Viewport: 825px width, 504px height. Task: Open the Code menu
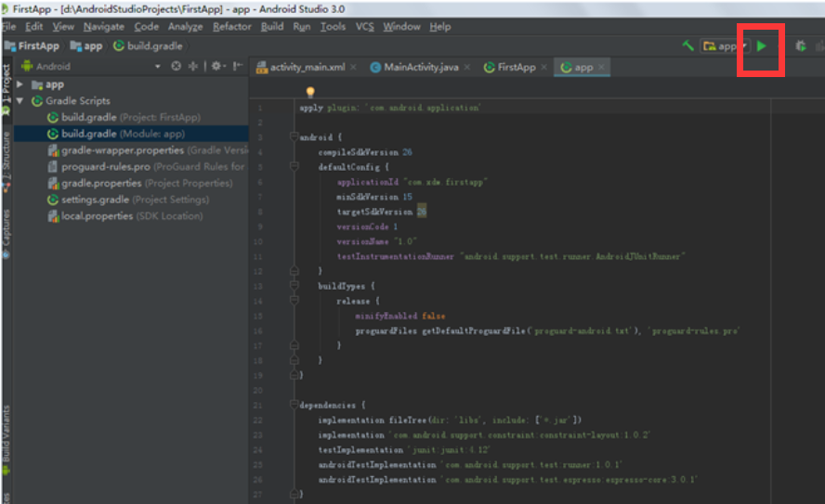pyautogui.click(x=146, y=26)
